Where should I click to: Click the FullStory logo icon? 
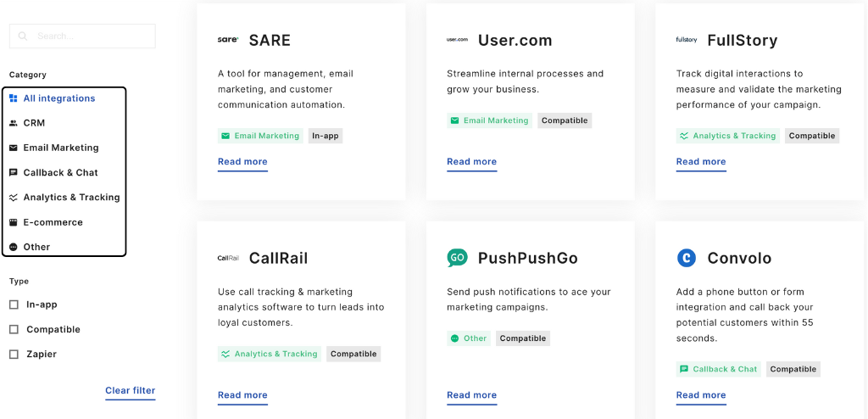click(x=687, y=40)
